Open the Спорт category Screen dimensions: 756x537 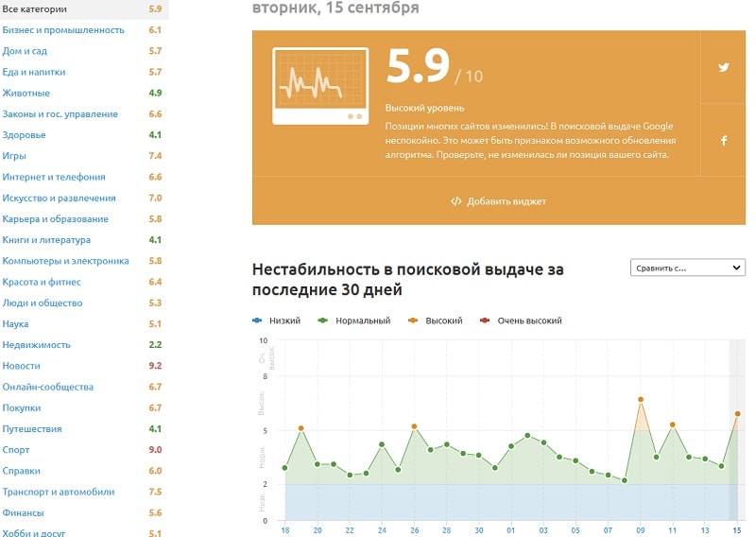[x=16, y=450]
